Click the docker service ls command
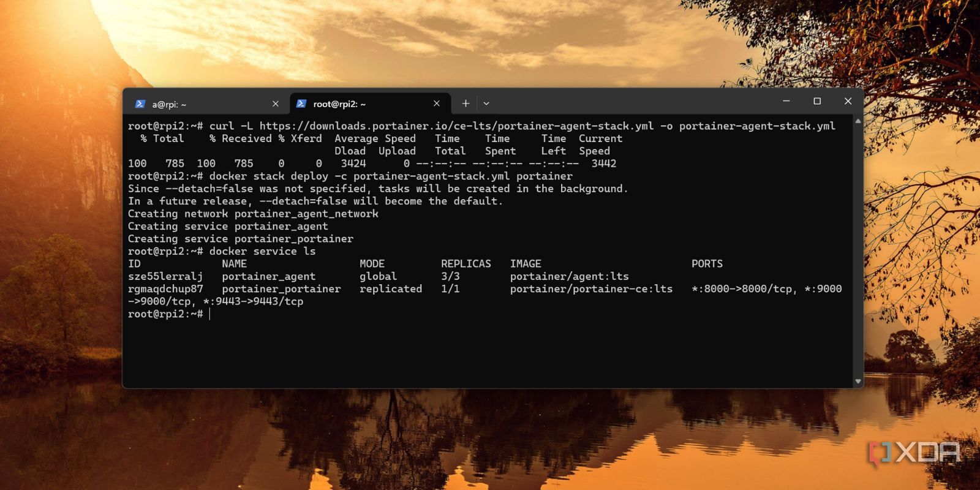 [263, 251]
